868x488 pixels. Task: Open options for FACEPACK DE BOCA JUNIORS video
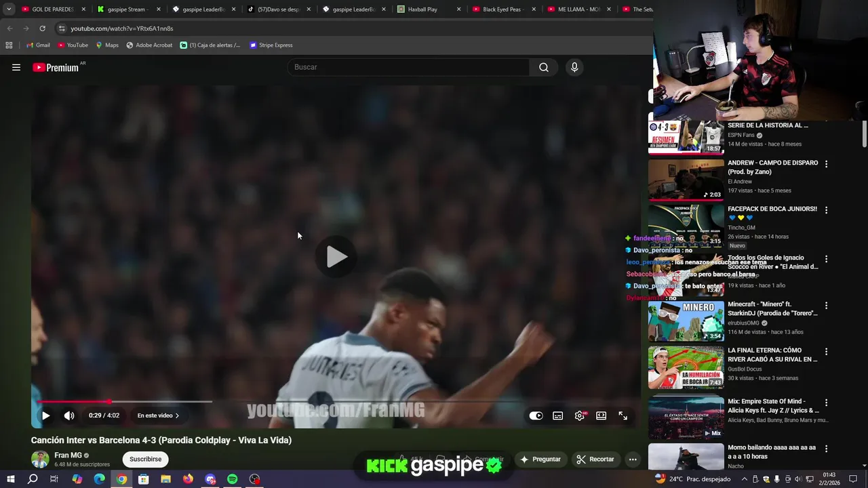[826, 210]
